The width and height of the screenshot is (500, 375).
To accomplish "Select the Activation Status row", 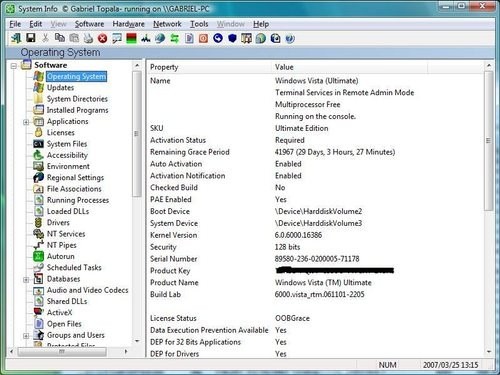I will point(315,140).
